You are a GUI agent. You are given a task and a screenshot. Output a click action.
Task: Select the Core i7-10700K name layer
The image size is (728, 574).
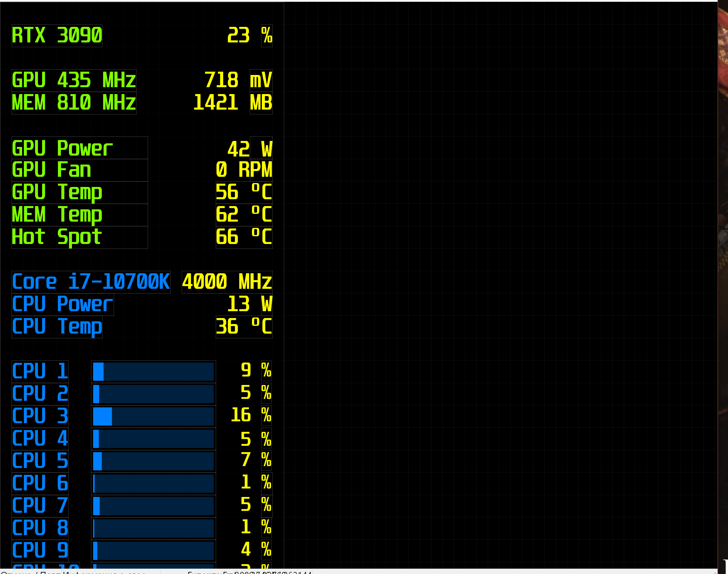tap(91, 282)
